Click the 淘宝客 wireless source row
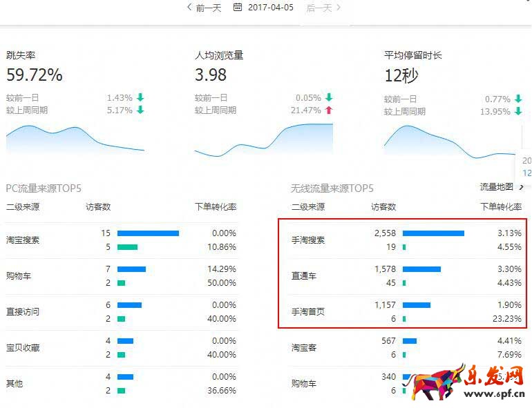532x408 pixels. pyautogui.click(x=304, y=348)
